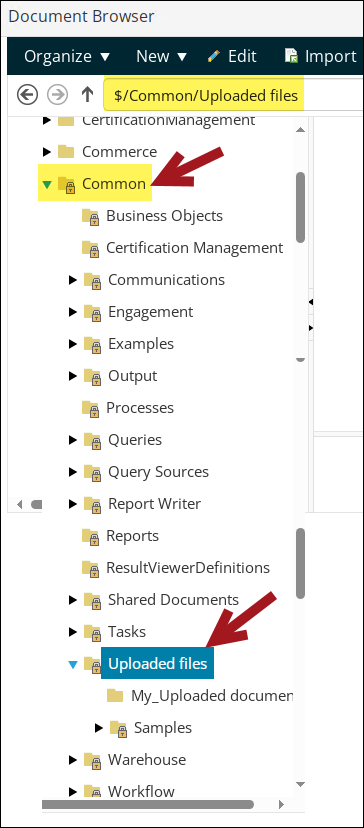Click the upper tree vertical scrollbar thumb
The width and height of the screenshot is (364, 828).
click(301, 208)
